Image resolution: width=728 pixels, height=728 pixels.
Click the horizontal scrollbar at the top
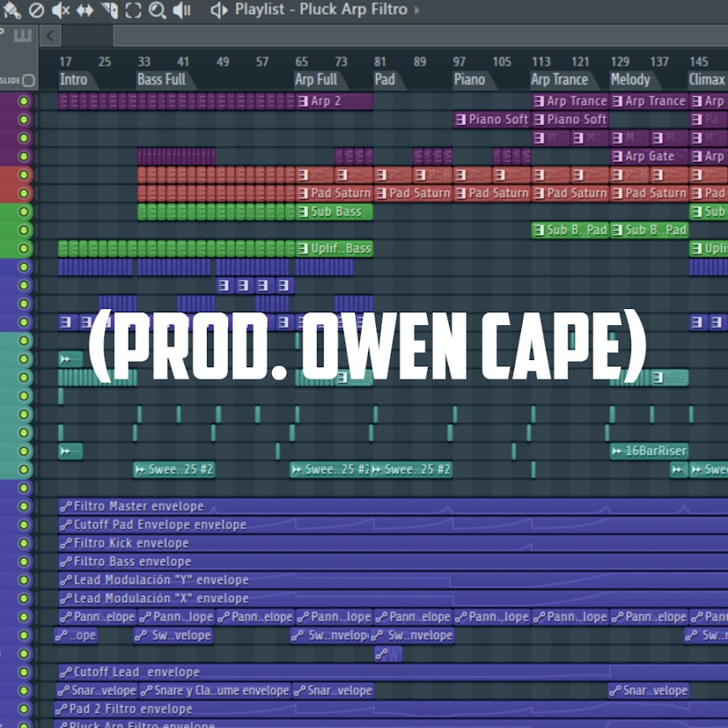404,35
